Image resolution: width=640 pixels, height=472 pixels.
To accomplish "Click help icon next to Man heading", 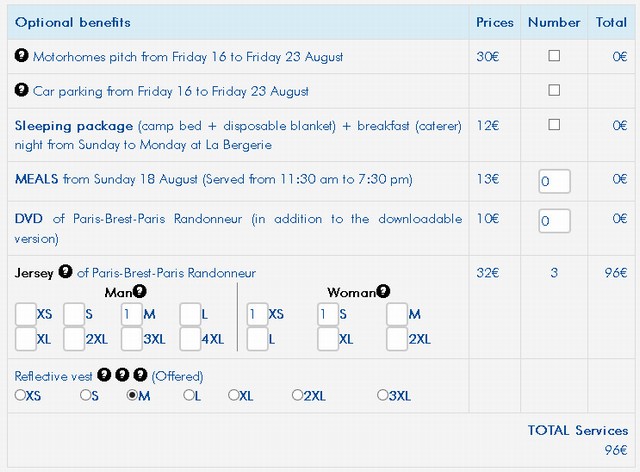I will click(139, 291).
